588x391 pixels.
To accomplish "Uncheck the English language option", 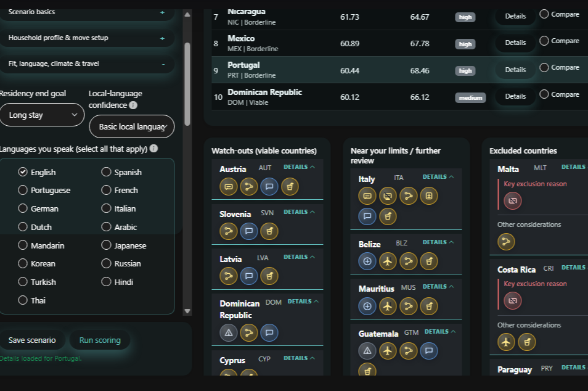I will click(x=23, y=172).
